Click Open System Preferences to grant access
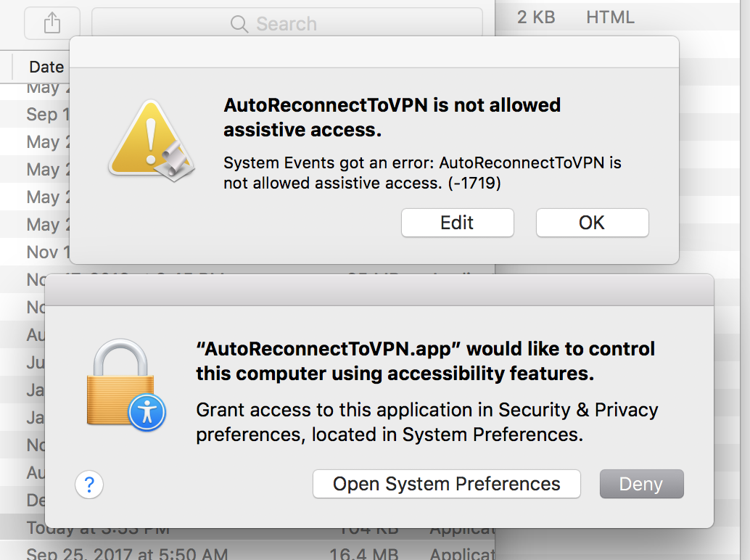 (x=446, y=483)
